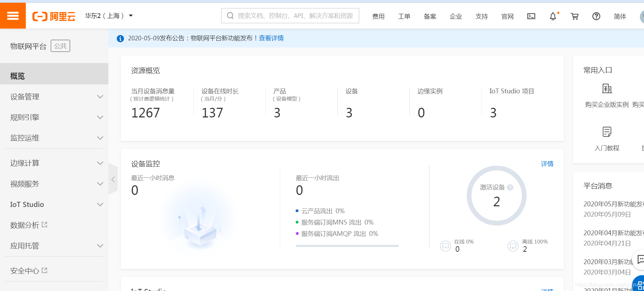Click the 最近一小时消息 label
The height and width of the screenshot is (291, 644).
pyautogui.click(x=153, y=178)
